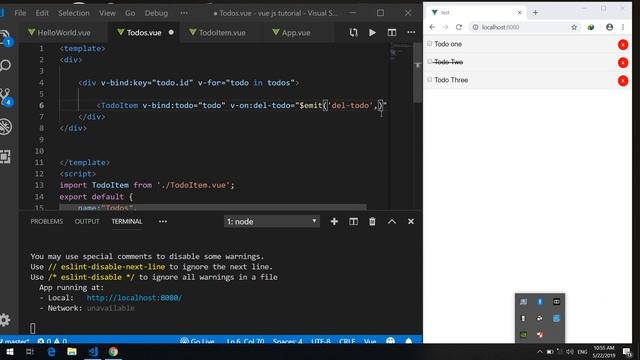The height and width of the screenshot is (360, 640).
Task: Open editor More Actions ellipsis
Action: tap(411, 32)
